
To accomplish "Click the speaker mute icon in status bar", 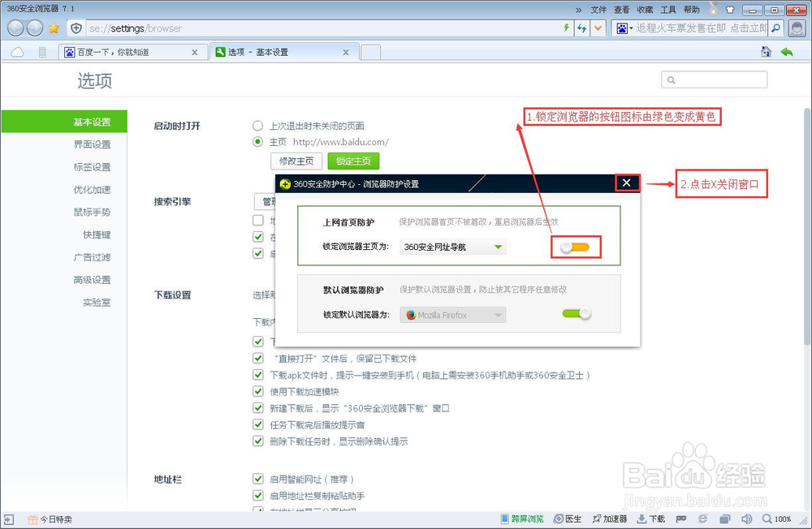I will tap(746, 518).
